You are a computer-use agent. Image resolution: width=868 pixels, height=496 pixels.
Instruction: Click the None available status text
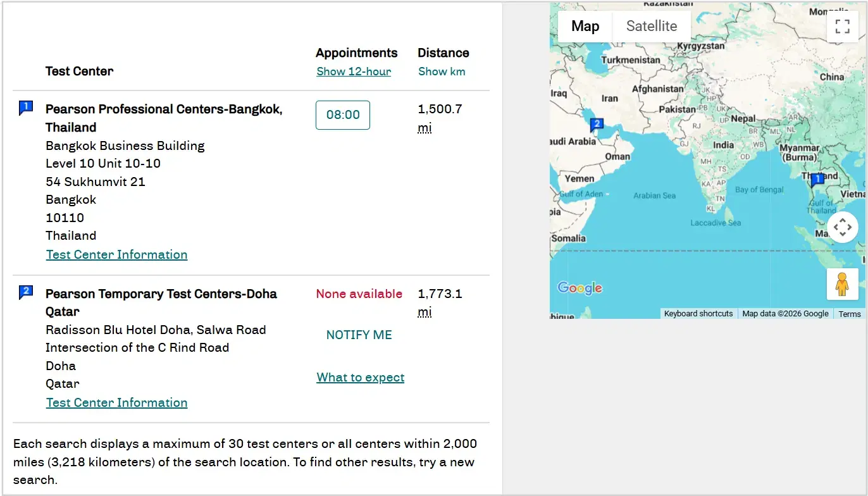click(359, 294)
